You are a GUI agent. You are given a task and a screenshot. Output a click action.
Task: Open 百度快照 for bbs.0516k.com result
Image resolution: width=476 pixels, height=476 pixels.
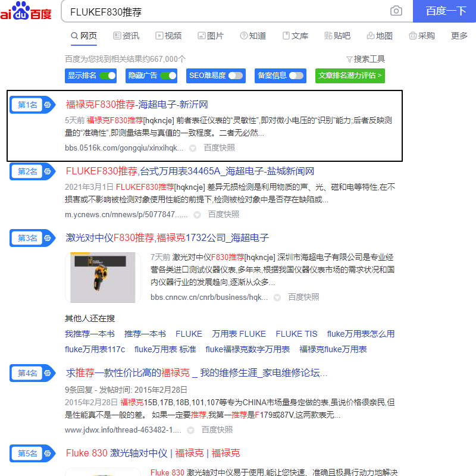click(219, 148)
